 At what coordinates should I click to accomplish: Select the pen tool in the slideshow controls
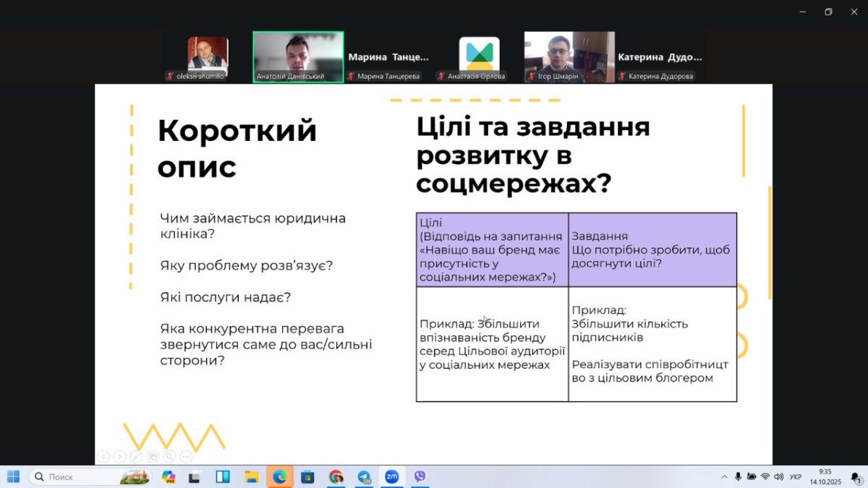click(x=136, y=456)
